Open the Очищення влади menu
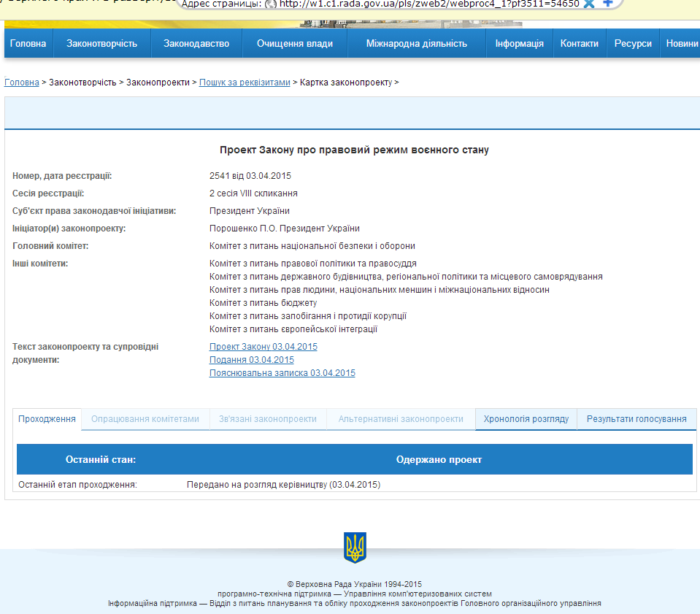700x614 pixels. coord(295,43)
